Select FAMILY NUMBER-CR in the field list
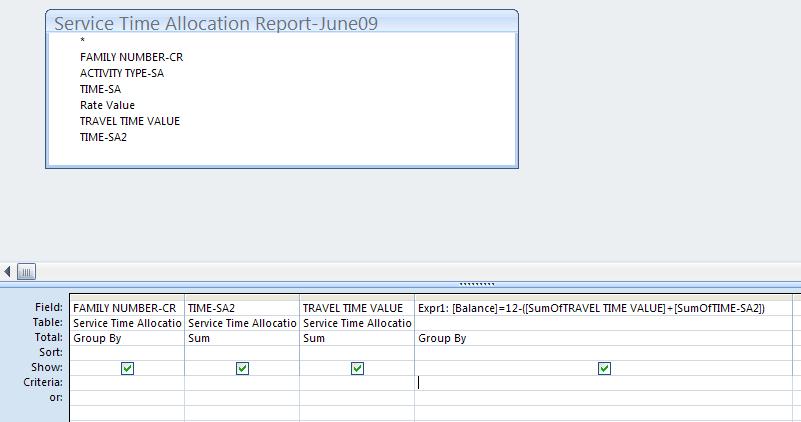801x422 pixels. point(131,57)
